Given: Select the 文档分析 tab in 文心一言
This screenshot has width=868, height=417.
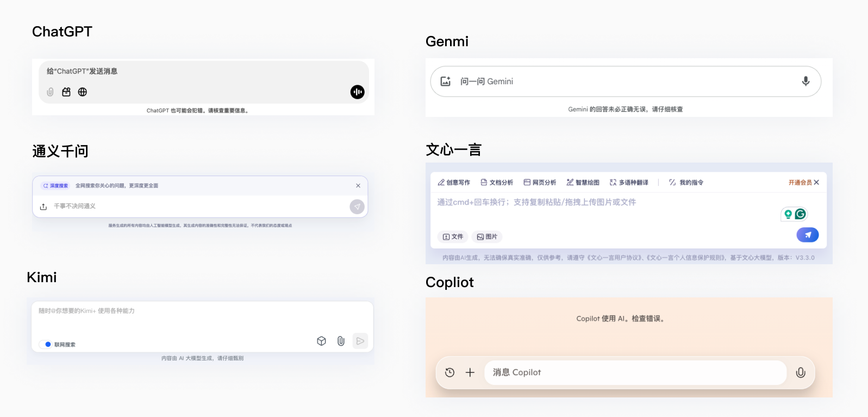Looking at the screenshot, I should [497, 183].
